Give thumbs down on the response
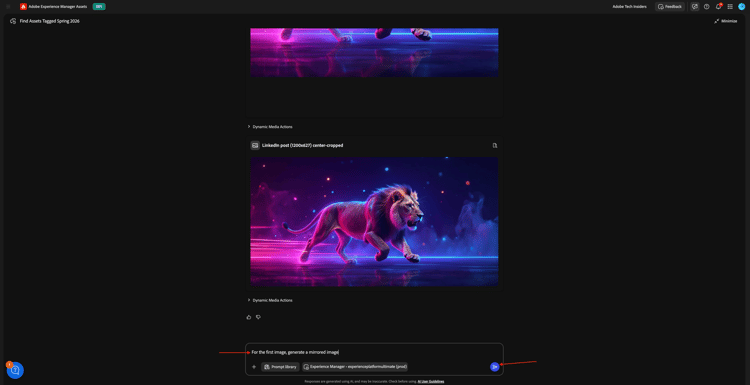Viewport: 750px width, 385px height. [x=258, y=317]
